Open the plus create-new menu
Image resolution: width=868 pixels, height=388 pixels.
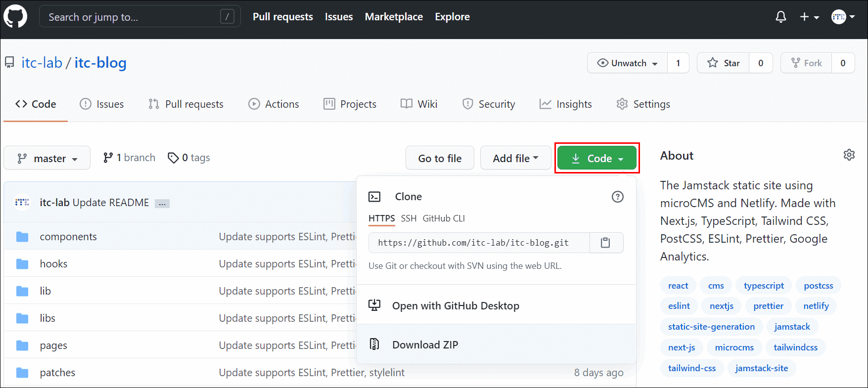tap(810, 17)
